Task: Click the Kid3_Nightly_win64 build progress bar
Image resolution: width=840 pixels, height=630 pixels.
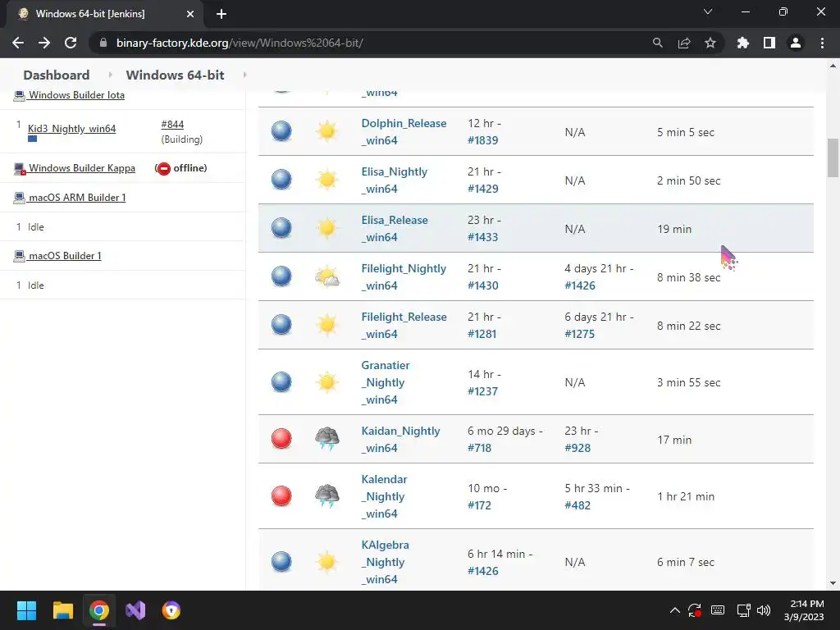Action: [33, 139]
